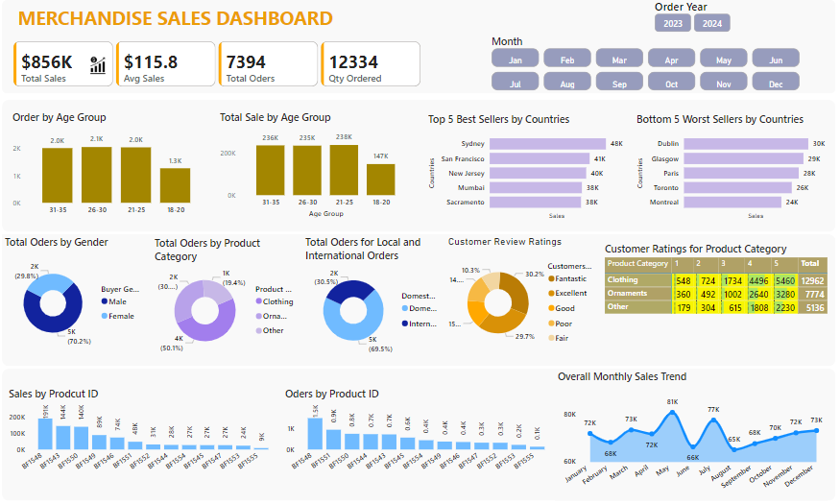Click the Fair rating legend dot

[551, 338]
